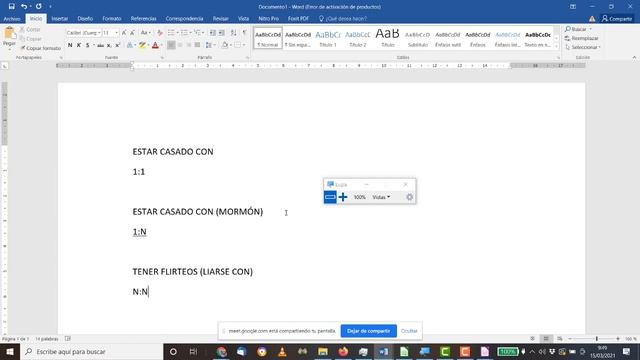Apply italic (K) formatting
The image size is (640, 360).
click(x=79, y=45)
